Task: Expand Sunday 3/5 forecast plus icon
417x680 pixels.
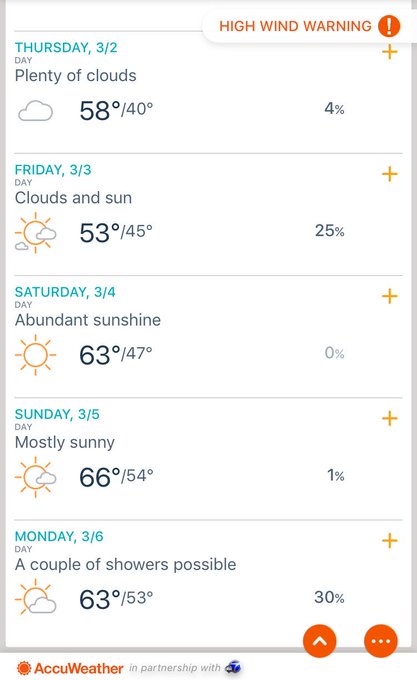Action: tap(389, 418)
